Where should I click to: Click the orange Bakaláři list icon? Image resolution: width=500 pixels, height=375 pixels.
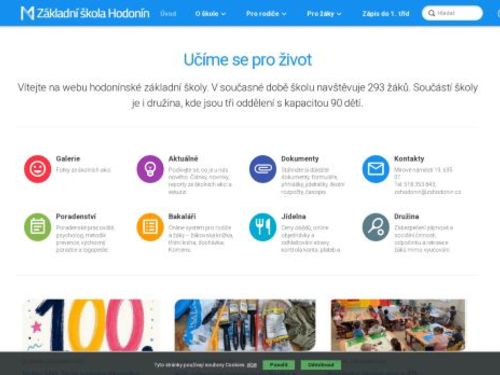[150, 227]
